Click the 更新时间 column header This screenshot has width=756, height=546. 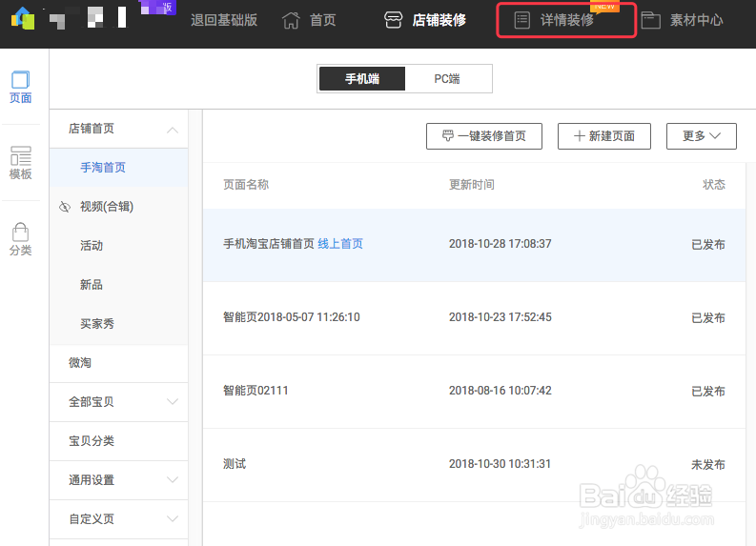tap(472, 185)
